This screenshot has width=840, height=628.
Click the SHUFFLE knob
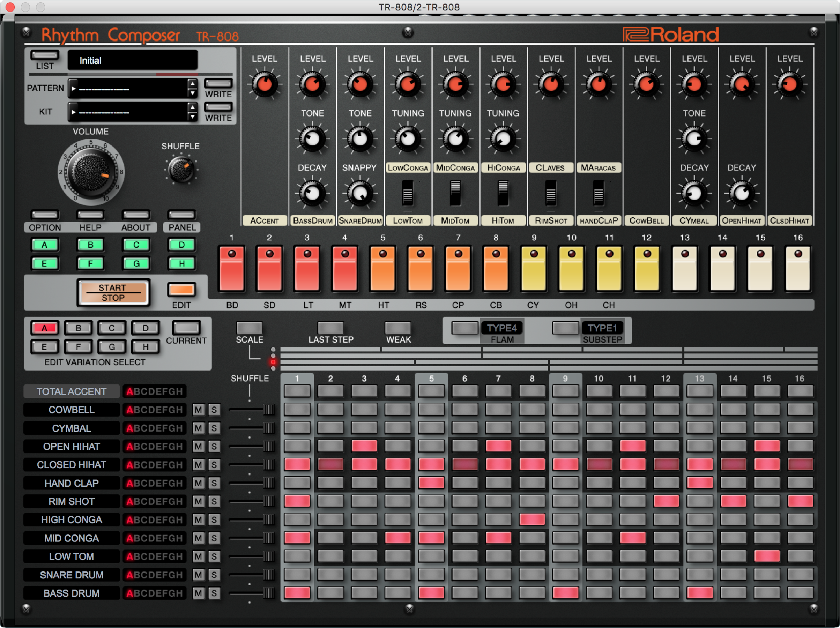(x=181, y=170)
